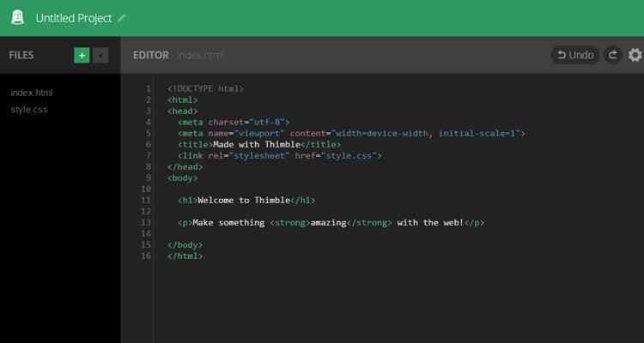This screenshot has height=343, width=644.
Task: Click the FILES panel heading
Action: (21, 56)
